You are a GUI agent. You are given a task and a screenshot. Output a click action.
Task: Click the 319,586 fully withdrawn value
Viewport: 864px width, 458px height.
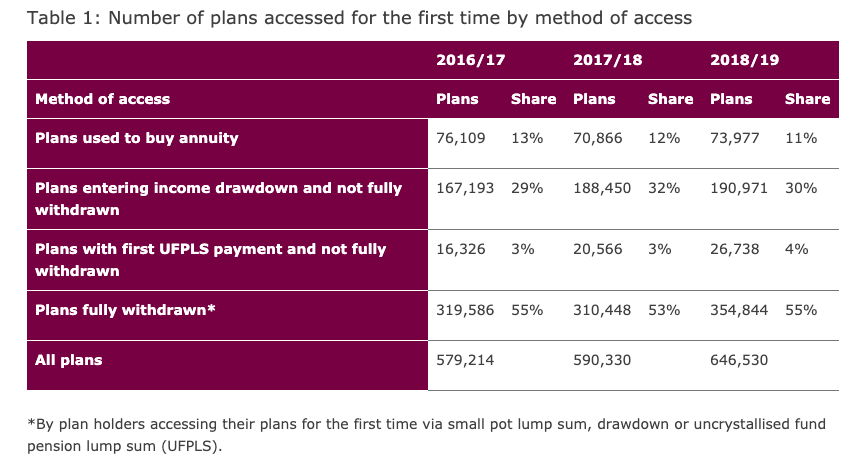[x=465, y=310]
